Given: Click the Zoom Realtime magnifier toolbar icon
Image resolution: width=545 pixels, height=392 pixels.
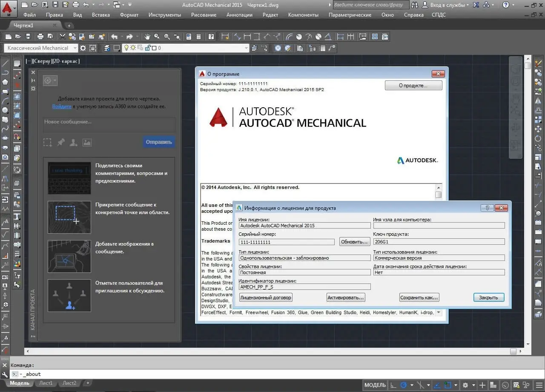Looking at the screenshot, I should pos(157,37).
